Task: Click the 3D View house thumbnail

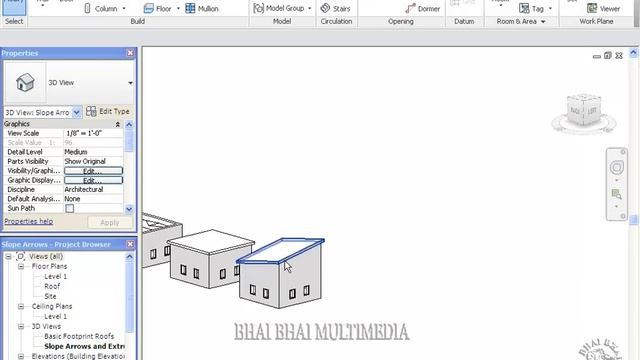Action: [x=25, y=82]
